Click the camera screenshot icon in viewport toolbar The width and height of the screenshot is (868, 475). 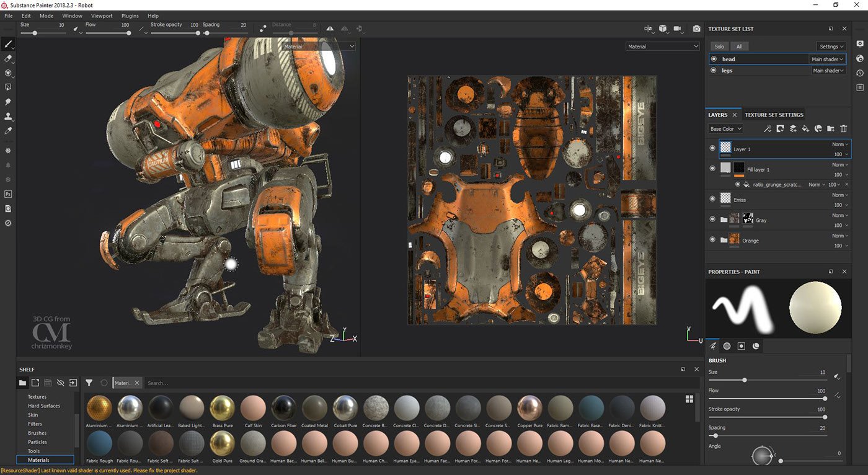(696, 29)
